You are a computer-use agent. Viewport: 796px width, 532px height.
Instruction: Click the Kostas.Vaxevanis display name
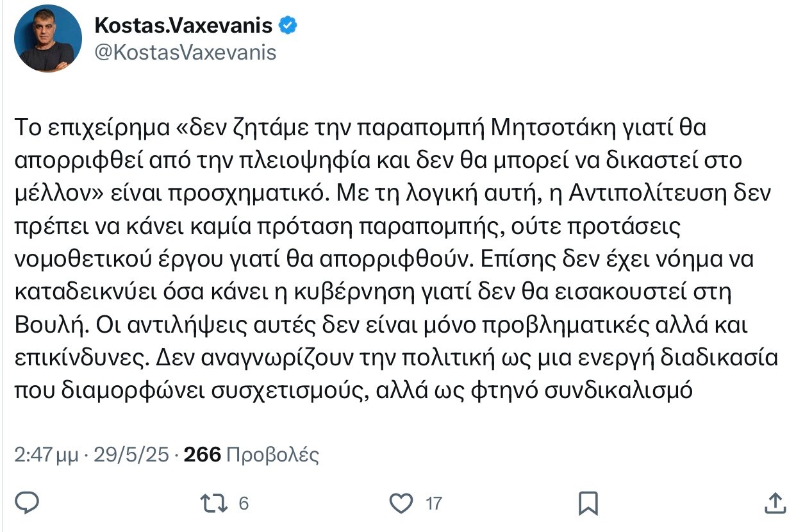point(183,26)
